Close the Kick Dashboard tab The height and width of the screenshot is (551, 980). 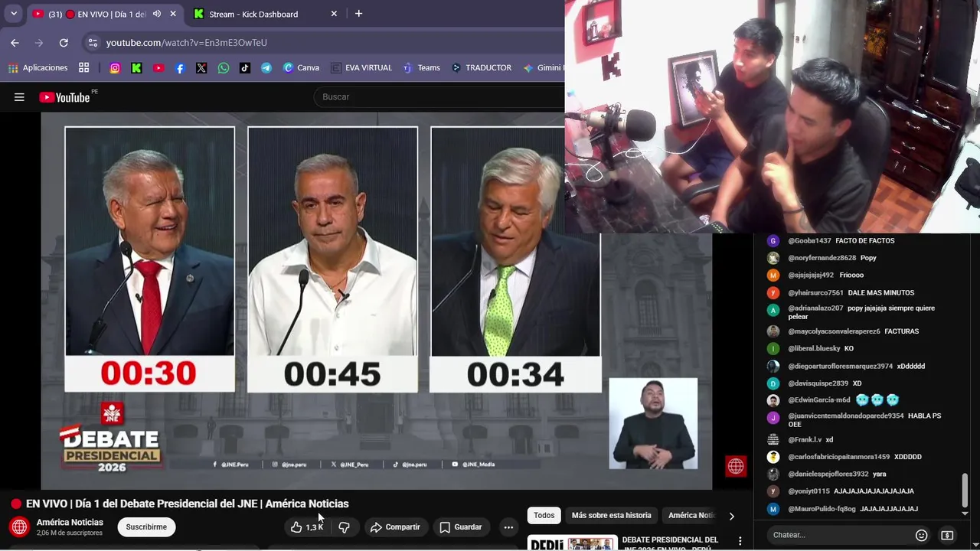(334, 14)
